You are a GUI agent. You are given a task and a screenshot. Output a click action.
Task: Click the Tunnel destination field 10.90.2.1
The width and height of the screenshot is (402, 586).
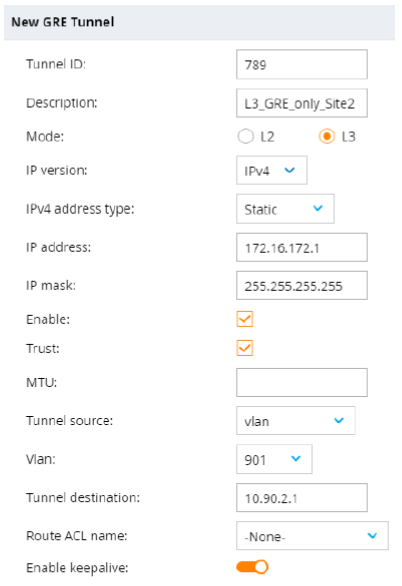point(302,497)
